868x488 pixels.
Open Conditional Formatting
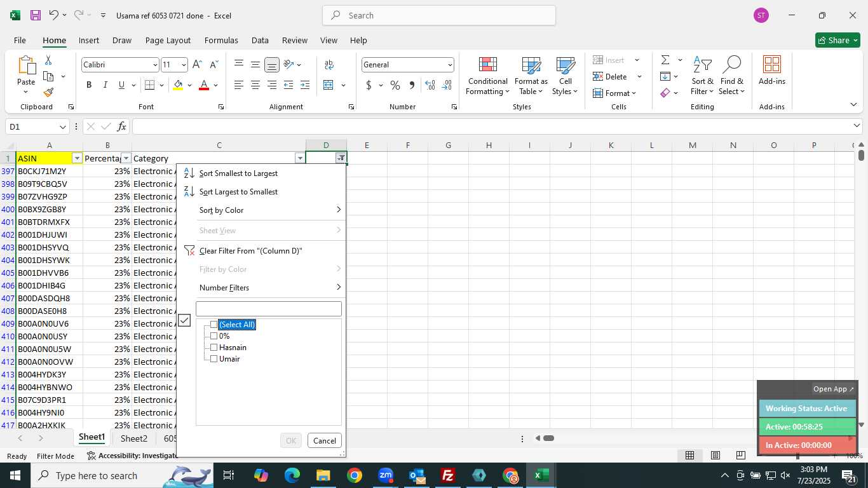pos(487,76)
